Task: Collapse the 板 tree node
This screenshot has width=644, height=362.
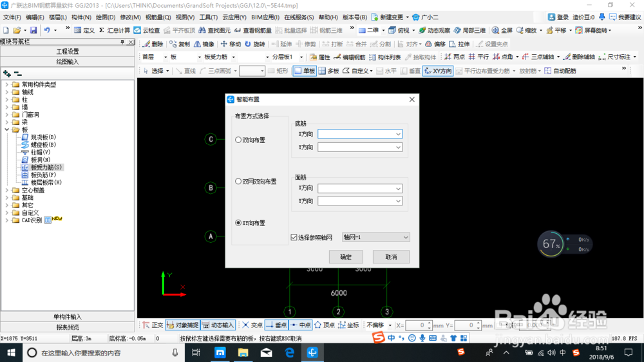Action: click(x=6, y=129)
